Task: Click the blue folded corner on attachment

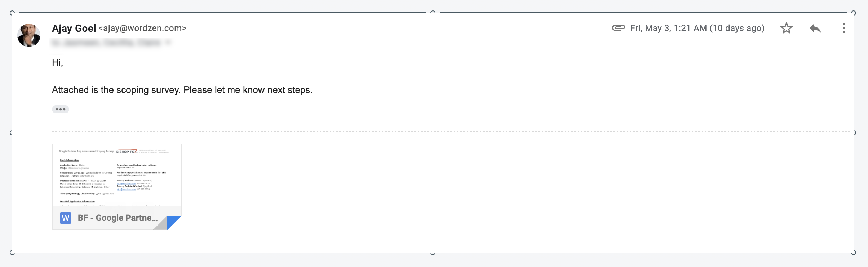Action: click(174, 222)
